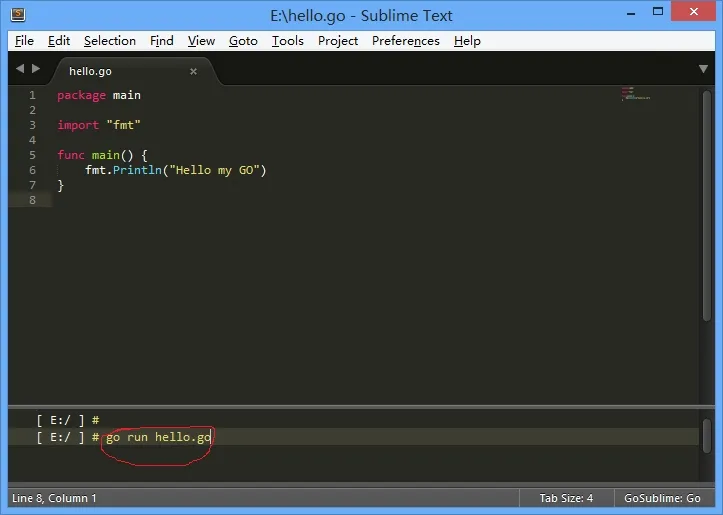This screenshot has height=515, width=723.
Task: Click the Sublime Text app icon in title bar
Action: pyautogui.click(x=18, y=15)
